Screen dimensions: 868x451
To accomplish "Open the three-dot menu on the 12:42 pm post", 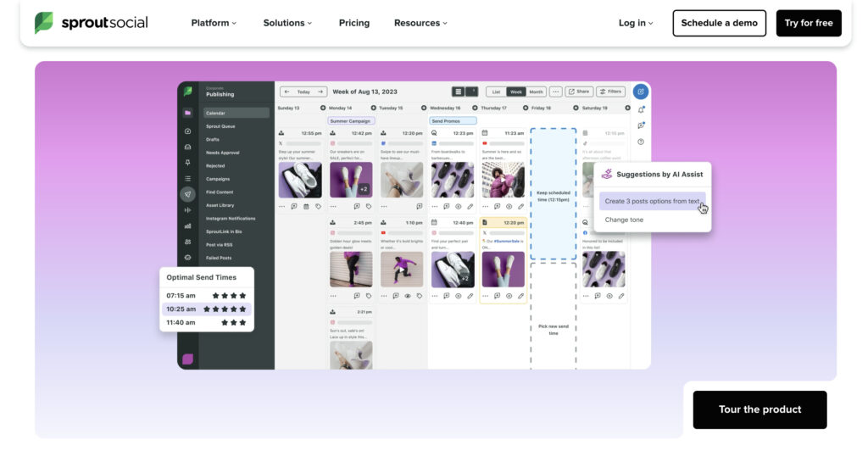I will coord(333,206).
